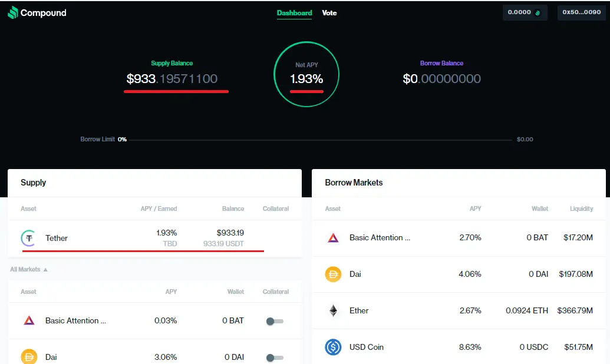Open wallet address 0x50...0090 button
Image resolution: width=610 pixels, height=364 pixels.
[x=581, y=12]
